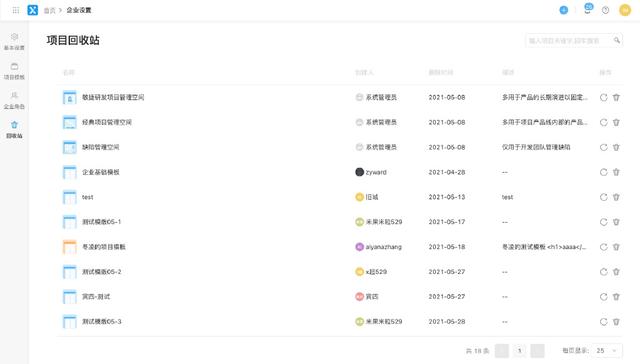Viewport: 640px width, 364px height.
Task: Open the basic settings sidebar item
Action: tap(14, 42)
